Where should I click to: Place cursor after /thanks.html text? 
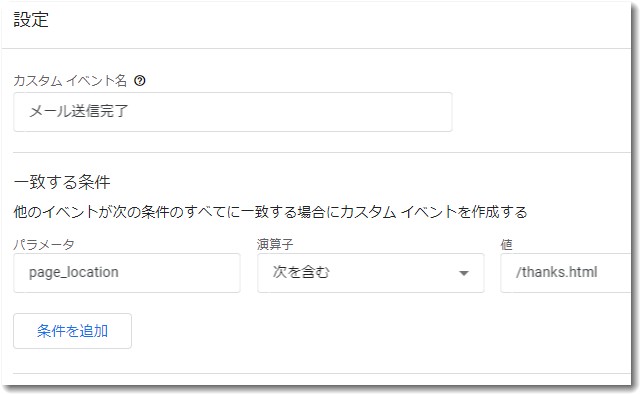pos(598,272)
